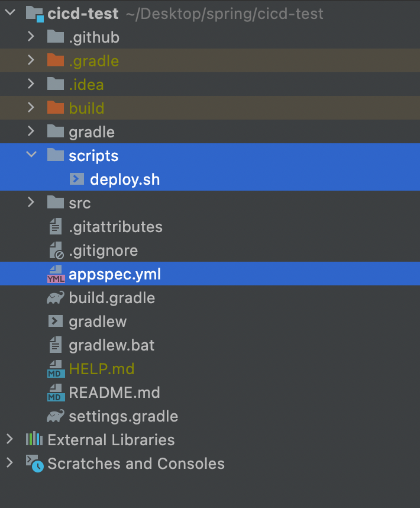Screen dimensions: 420x508
Task: Select the Scratches and Consoles label
Action: coord(136,464)
